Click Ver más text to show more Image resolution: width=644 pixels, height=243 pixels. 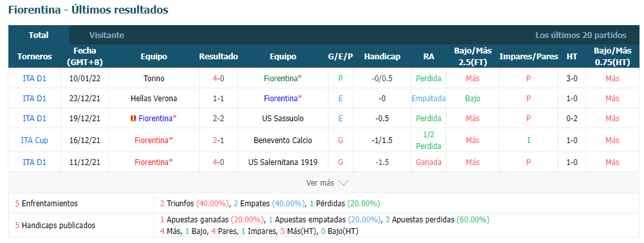[320, 183]
